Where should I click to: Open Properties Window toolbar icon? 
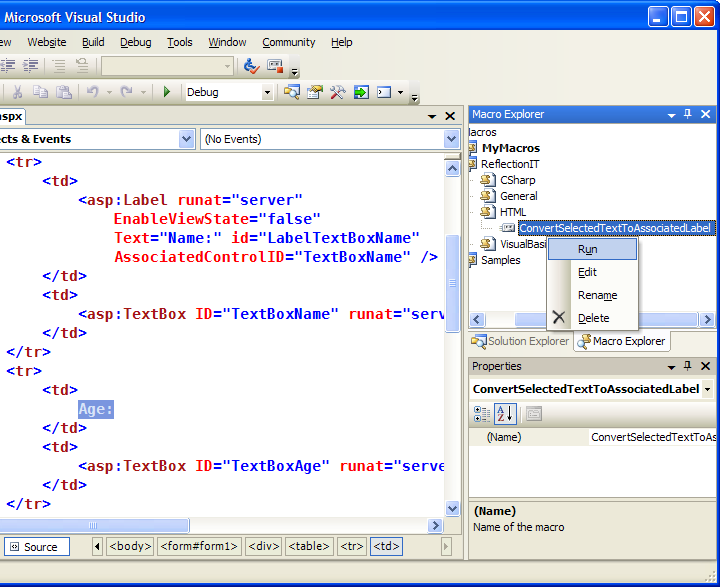[315, 92]
